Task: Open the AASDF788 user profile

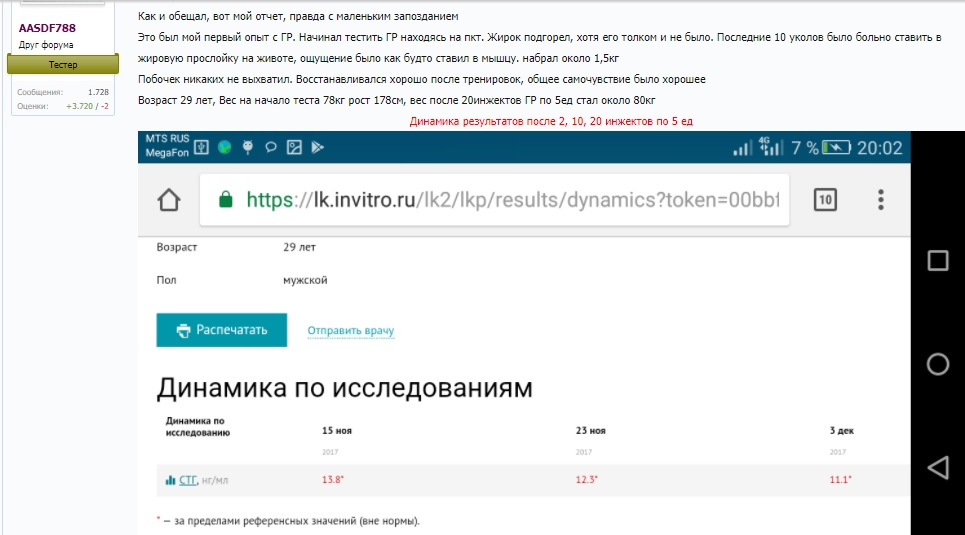Action: click(47, 28)
